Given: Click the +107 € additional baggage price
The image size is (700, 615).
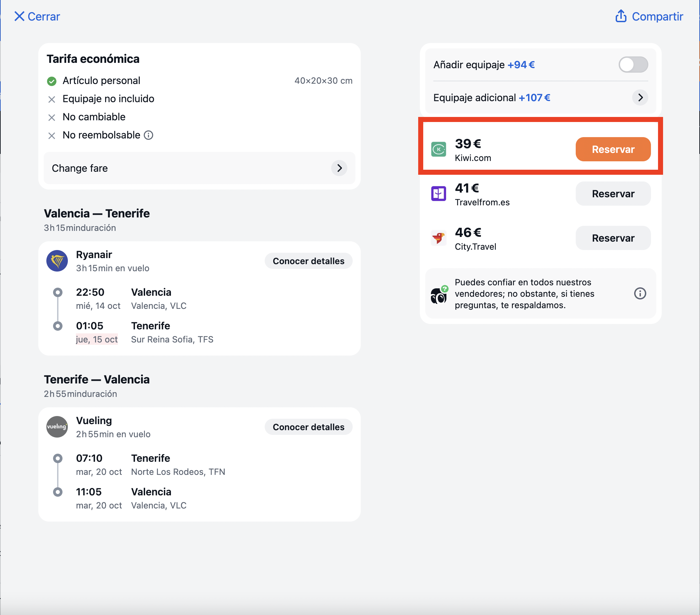Looking at the screenshot, I should click(534, 98).
